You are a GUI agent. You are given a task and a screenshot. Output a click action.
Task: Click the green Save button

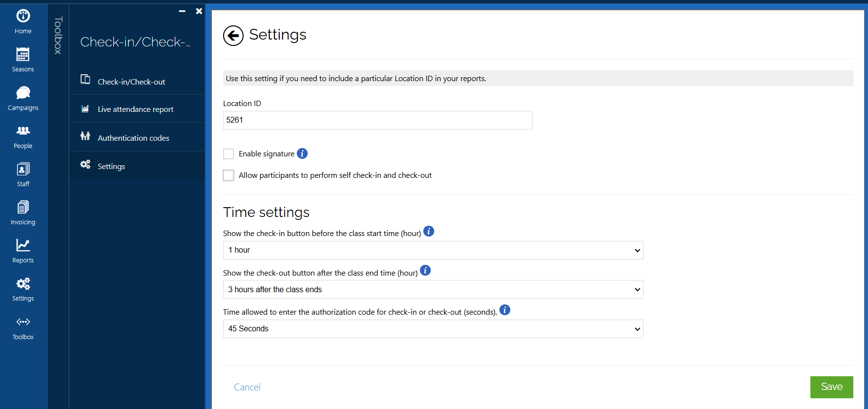pos(831,387)
